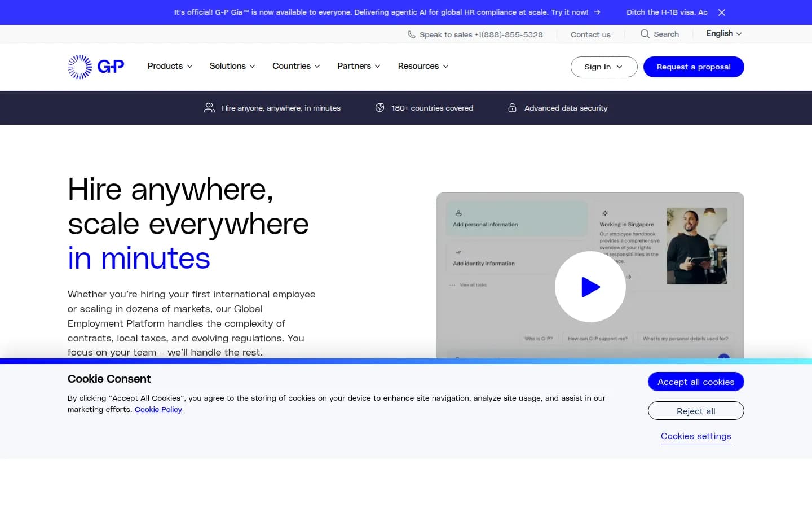Expand the Countries menu
The width and height of the screenshot is (812, 508).
[x=296, y=66]
